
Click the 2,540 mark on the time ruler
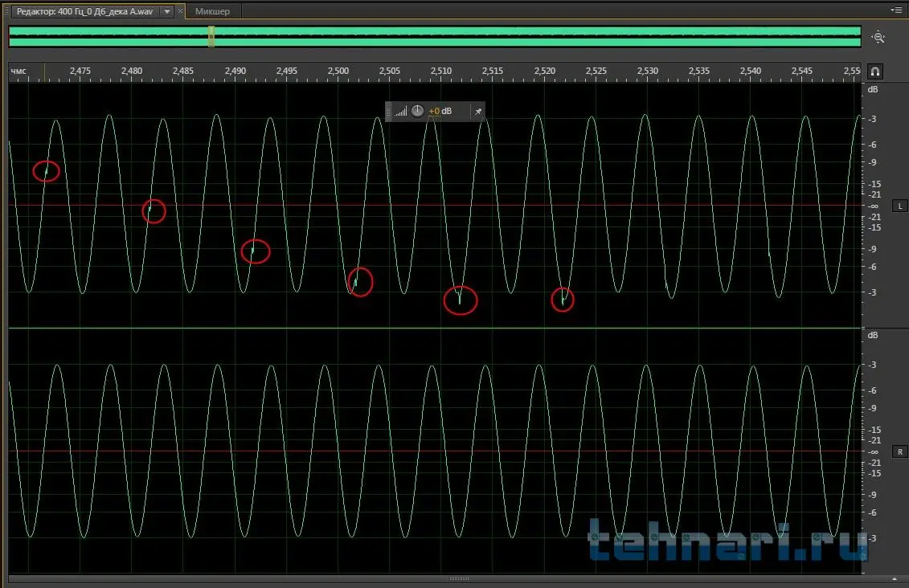click(x=751, y=71)
